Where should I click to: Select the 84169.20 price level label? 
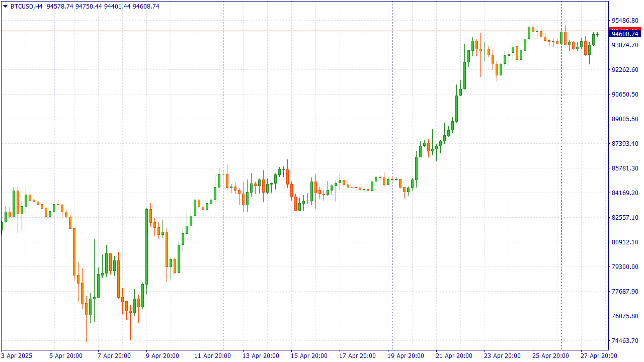[624, 193]
